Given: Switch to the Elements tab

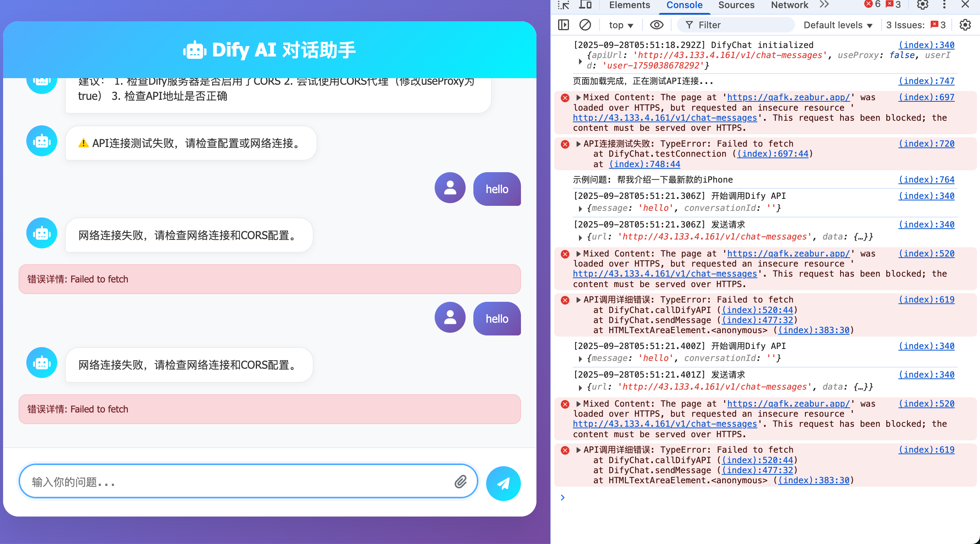Looking at the screenshot, I should [x=629, y=5].
